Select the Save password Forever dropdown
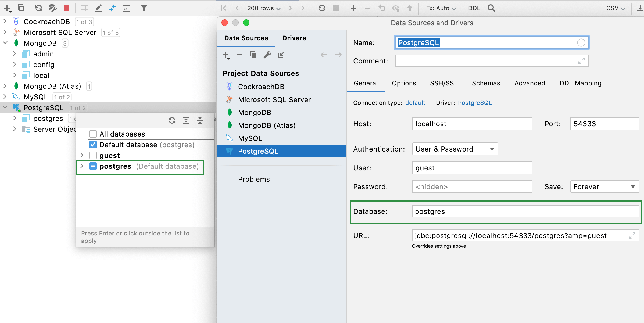The width and height of the screenshot is (644, 323). [603, 187]
